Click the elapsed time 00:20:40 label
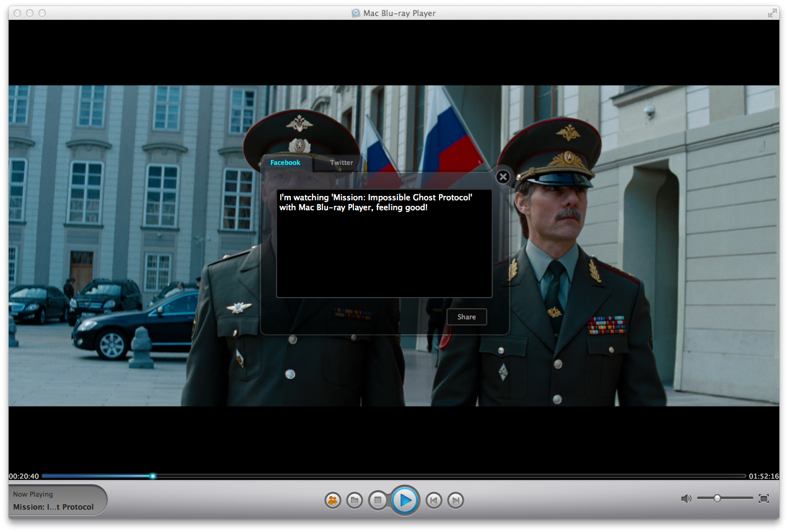Image resolution: width=788 pixels, height=532 pixels. [x=24, y=476]
